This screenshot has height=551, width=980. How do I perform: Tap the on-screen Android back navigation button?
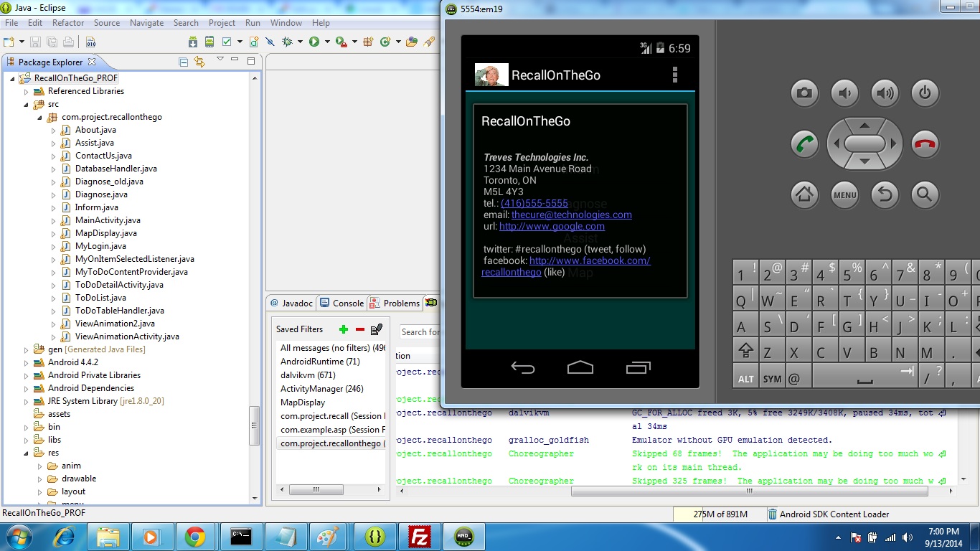point(522,368)
